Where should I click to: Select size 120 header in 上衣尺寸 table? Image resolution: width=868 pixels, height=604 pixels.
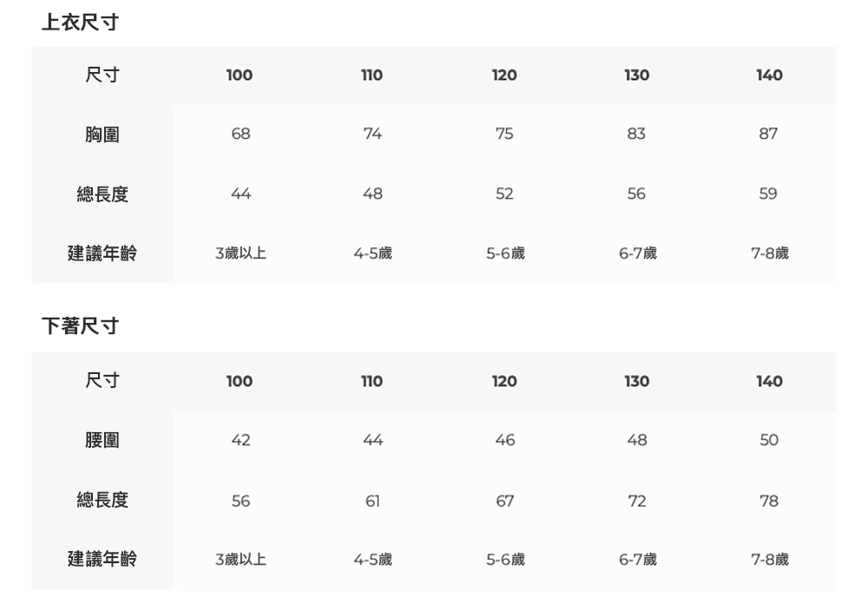tap(504, 75)
